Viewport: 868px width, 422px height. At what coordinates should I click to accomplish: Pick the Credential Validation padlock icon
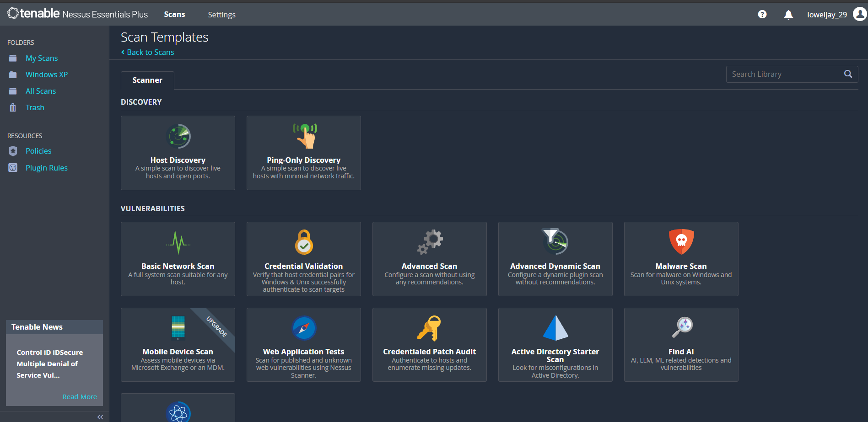pos(304,242)
